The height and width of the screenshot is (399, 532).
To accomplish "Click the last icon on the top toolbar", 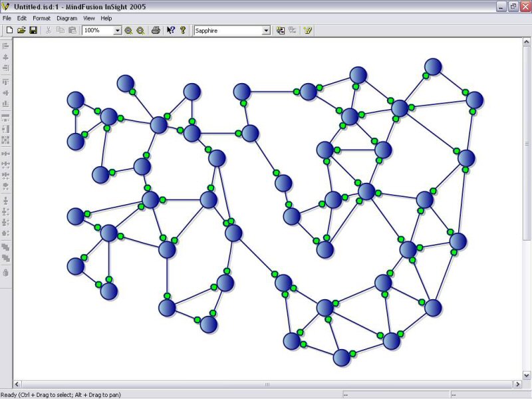I will point(308,31).
